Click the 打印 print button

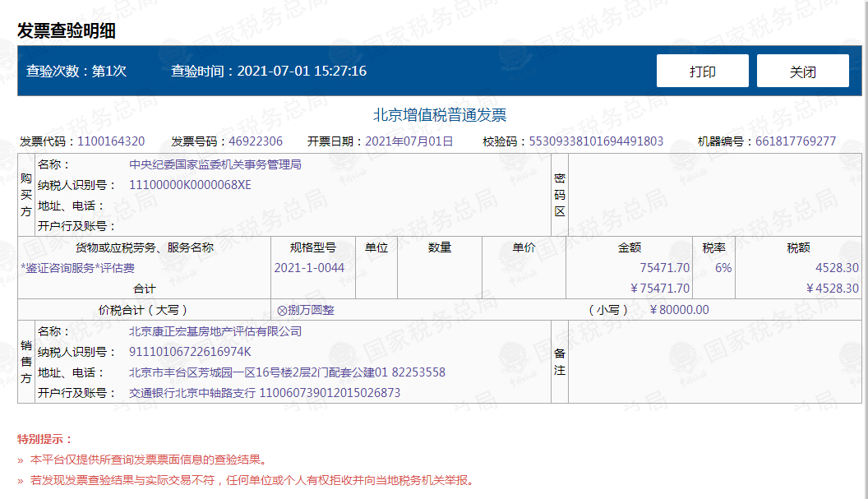click(702, 72)
